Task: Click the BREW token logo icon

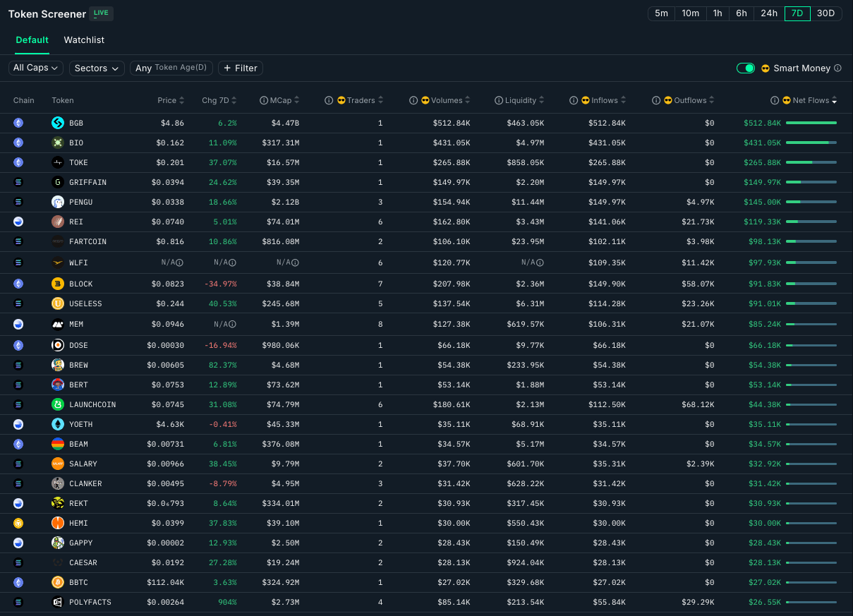Action: (58, 365)
